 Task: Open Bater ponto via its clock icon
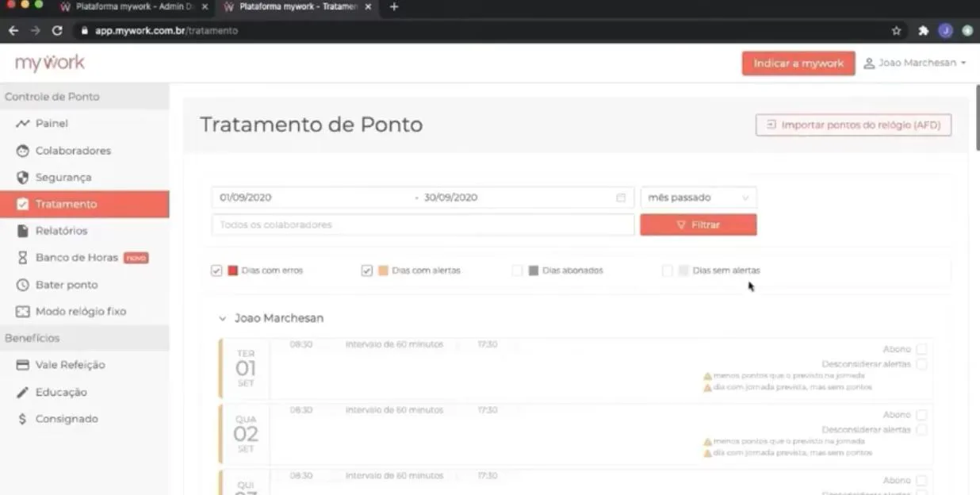pyautogui.click(x=22, y=285)
